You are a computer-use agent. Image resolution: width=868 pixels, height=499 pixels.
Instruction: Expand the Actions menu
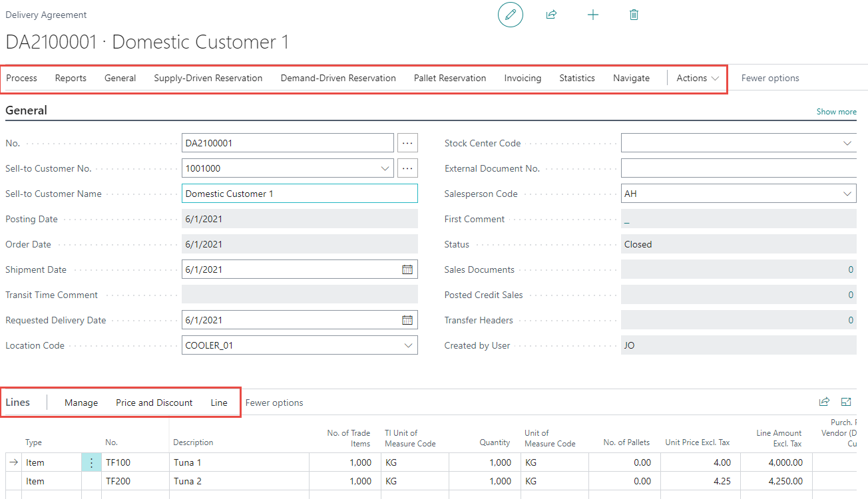pos(697,78)
